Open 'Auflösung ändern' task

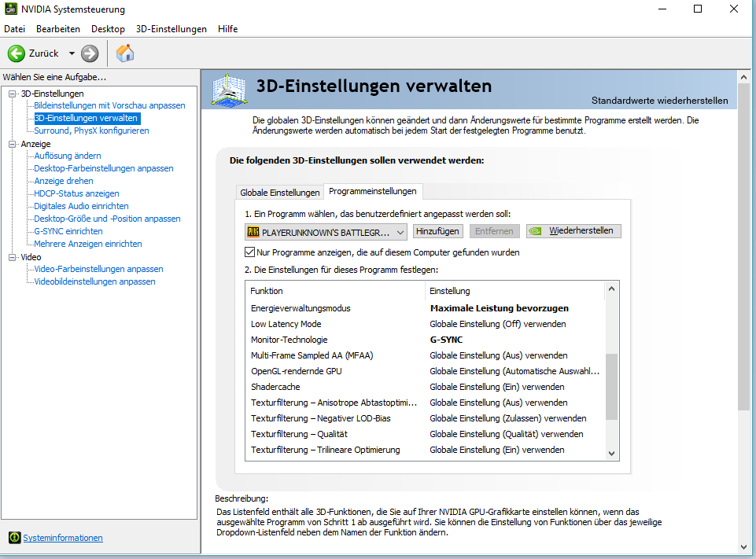pos(68,156)
